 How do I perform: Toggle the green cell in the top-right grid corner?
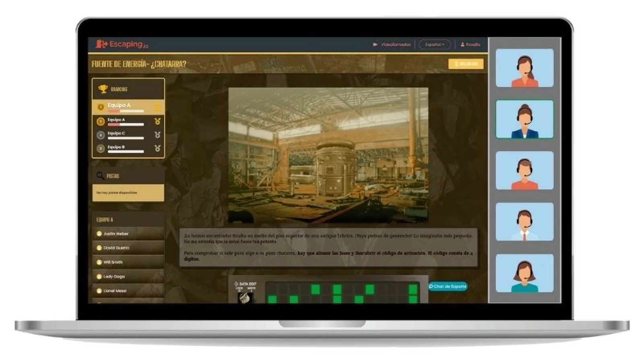tap(413, 289)
